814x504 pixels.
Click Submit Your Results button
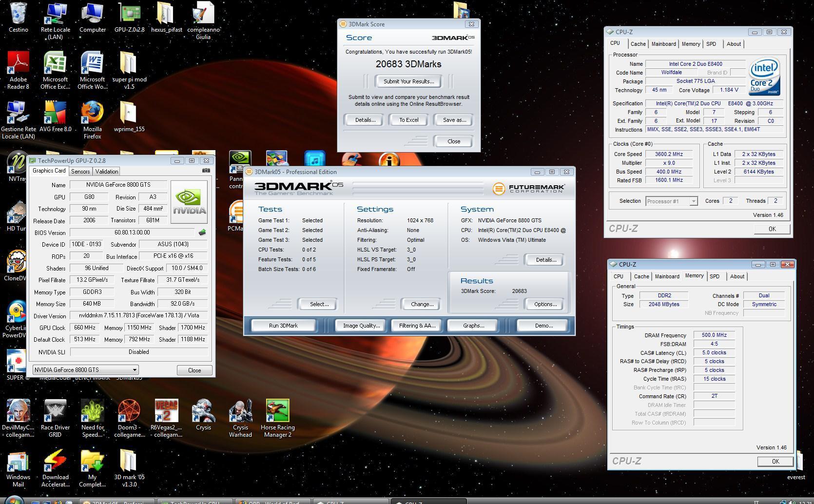point(408,81)
